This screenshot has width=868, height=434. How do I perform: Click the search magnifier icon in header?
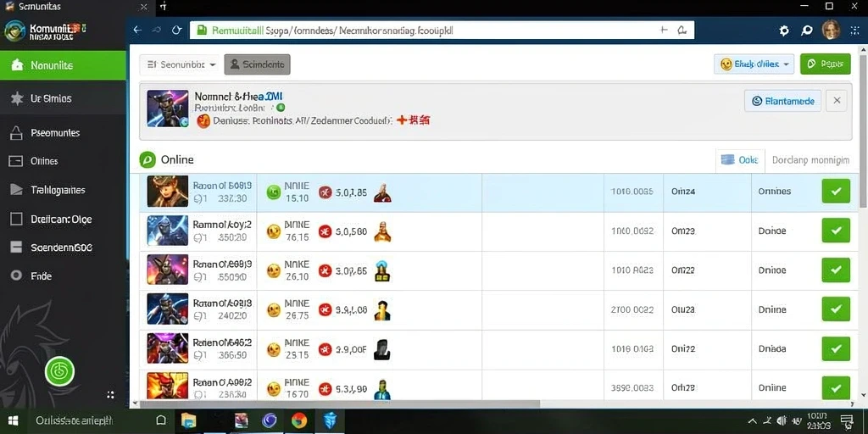coord(807,31)
